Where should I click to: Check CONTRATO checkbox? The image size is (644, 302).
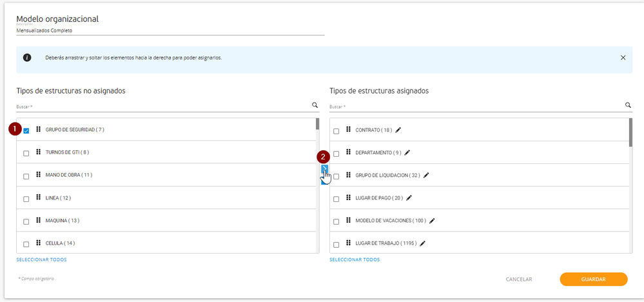(x=336, y=131)
